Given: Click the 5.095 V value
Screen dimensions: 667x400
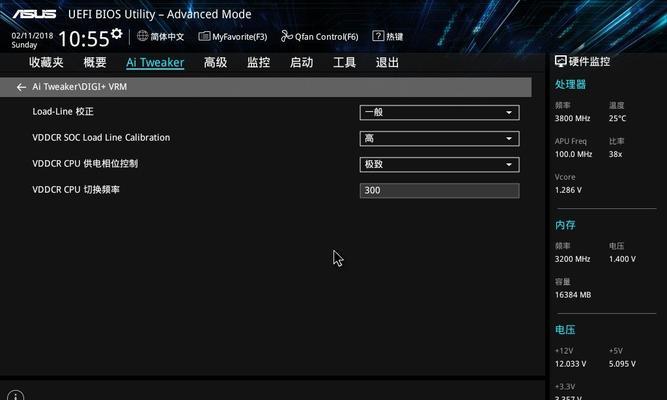Looking at the screenshot, I should tap(622, 364).
